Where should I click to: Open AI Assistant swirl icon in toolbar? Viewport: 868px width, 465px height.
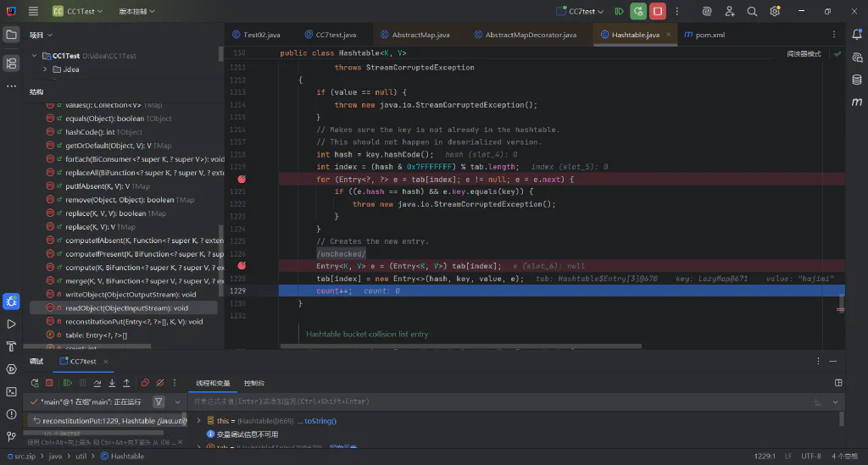(707, 11)
